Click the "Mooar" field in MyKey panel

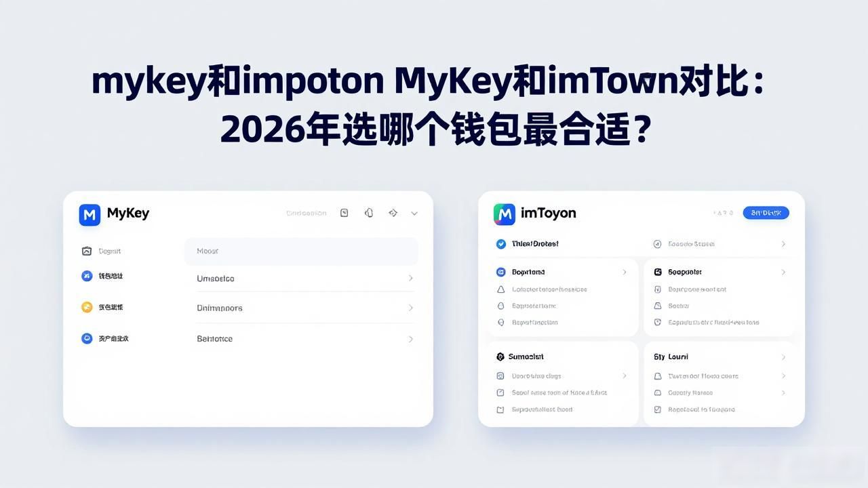click(x=301, y=251)
